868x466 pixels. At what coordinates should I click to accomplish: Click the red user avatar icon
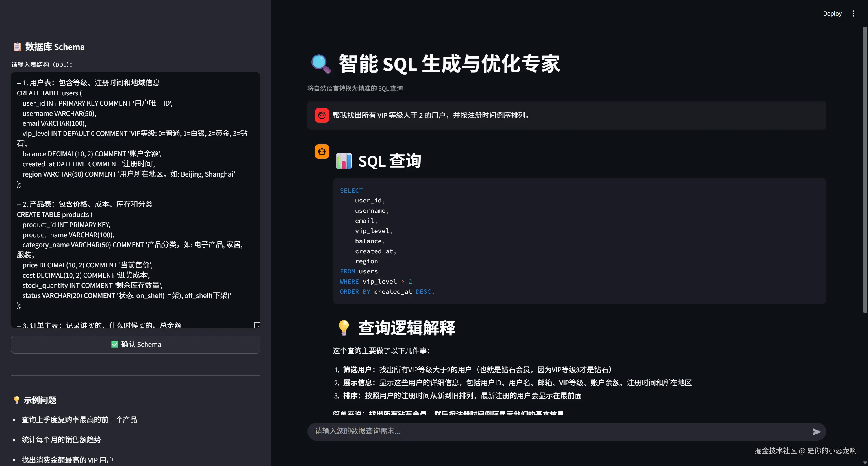point(322,115)
